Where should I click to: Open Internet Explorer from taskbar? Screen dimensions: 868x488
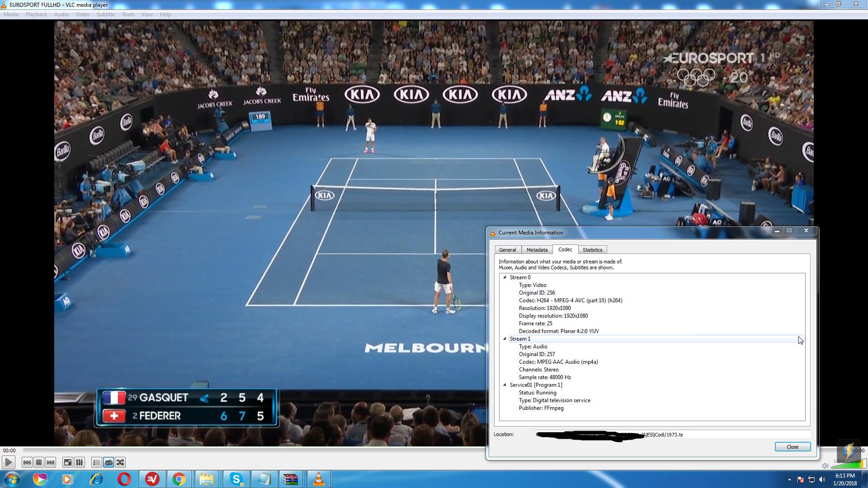pos(96,479)
